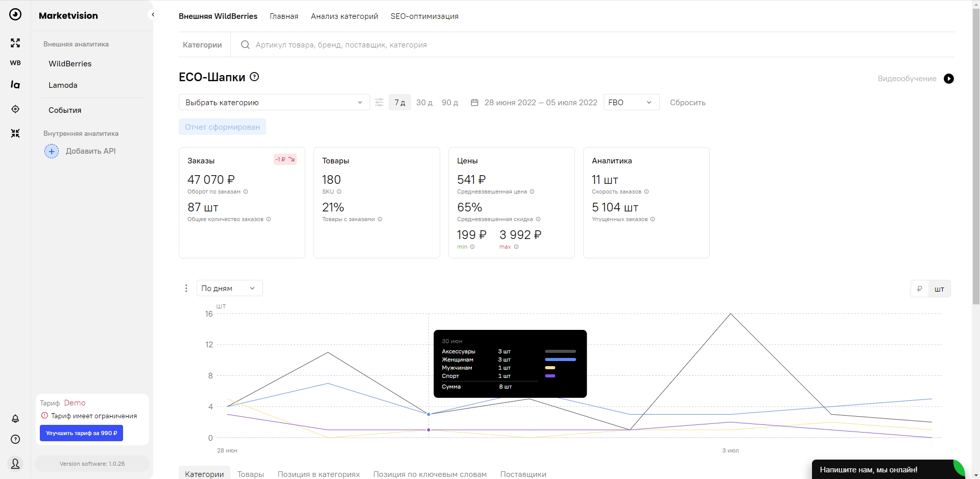Click the Отчет сформирован button

point(222,127)
